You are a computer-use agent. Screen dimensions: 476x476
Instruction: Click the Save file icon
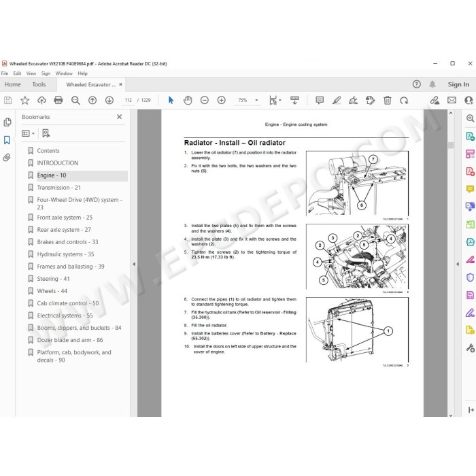(x=8, y=100)
